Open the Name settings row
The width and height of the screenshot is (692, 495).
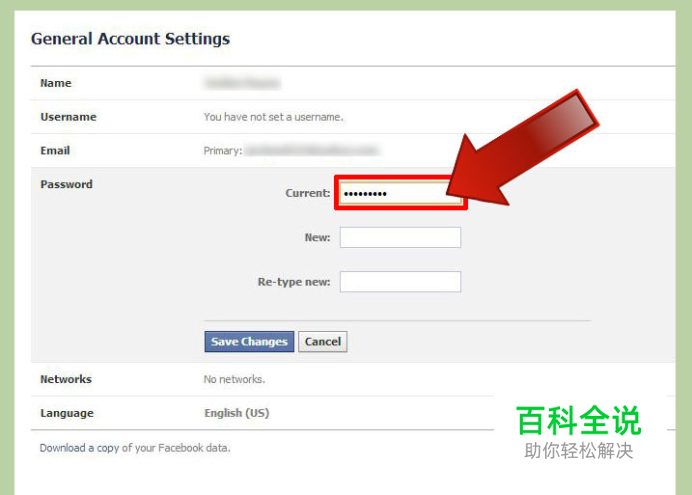click(353, 83)
